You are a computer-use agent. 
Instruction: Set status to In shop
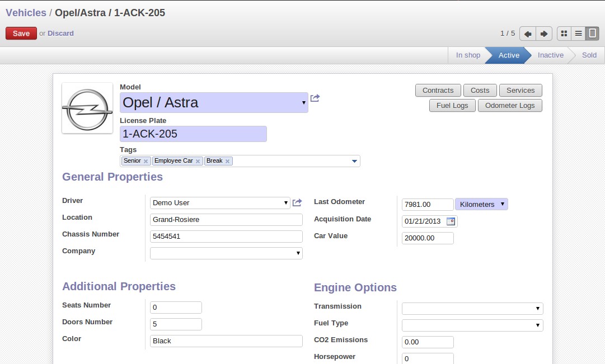[x=468, y=55]
